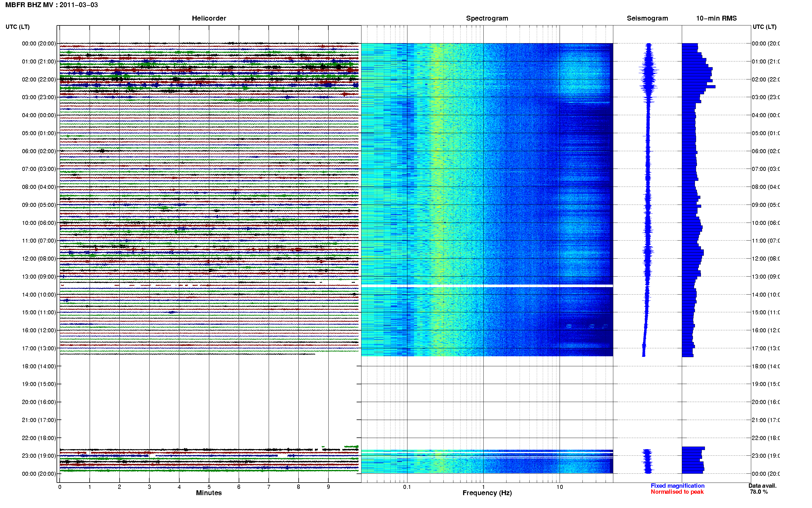Click the left '19:00 (15:00)' time label

pos(39,384)
